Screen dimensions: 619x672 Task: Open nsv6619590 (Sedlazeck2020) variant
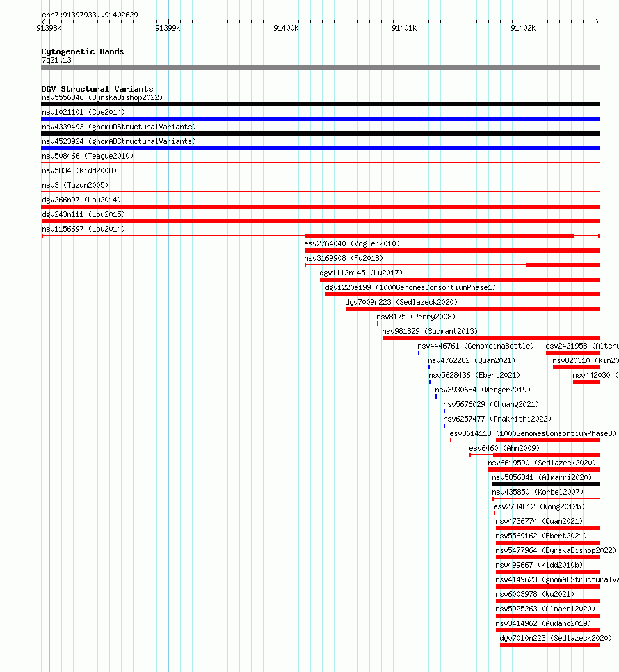pyautogui.click(x=542, y=462)
